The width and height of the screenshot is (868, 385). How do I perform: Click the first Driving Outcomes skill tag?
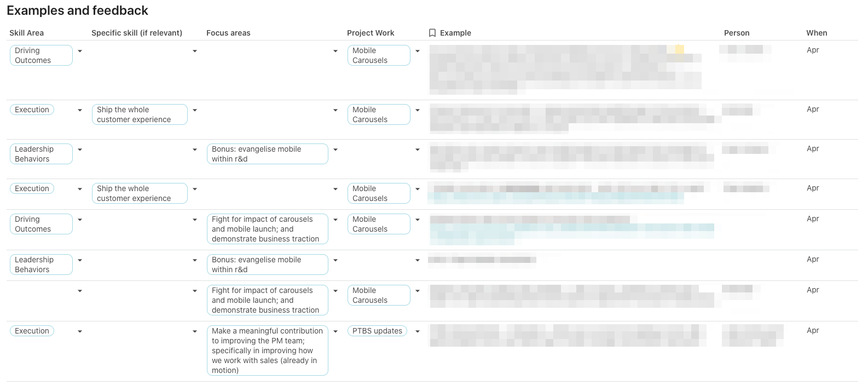tap(41, 55)
